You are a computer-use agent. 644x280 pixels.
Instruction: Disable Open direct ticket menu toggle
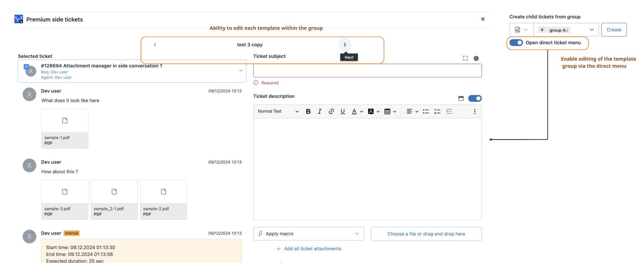(x=516, y=43)
